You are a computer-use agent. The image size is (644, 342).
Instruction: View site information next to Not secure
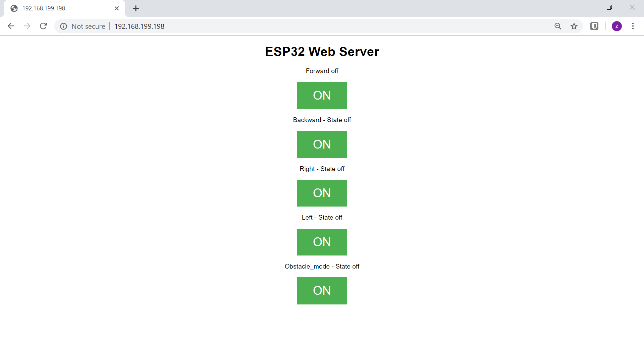[x=63, y=26]
